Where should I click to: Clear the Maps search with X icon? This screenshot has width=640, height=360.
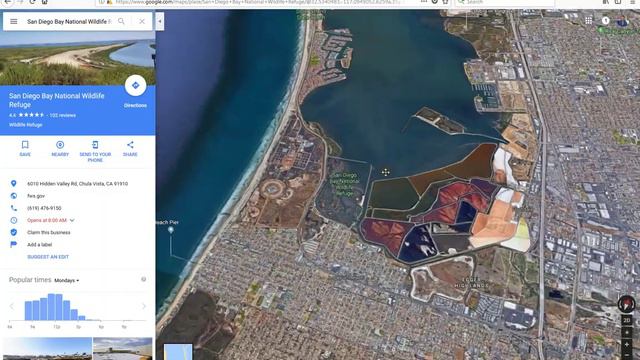(142, 21)
